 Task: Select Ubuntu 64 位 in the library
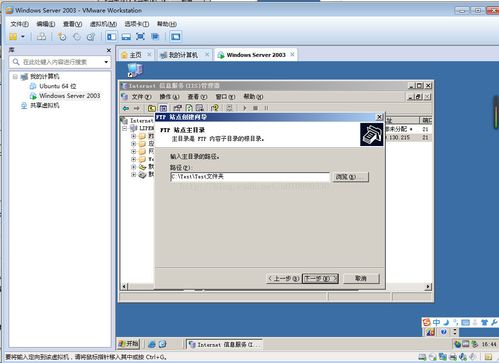coord(57,86)
